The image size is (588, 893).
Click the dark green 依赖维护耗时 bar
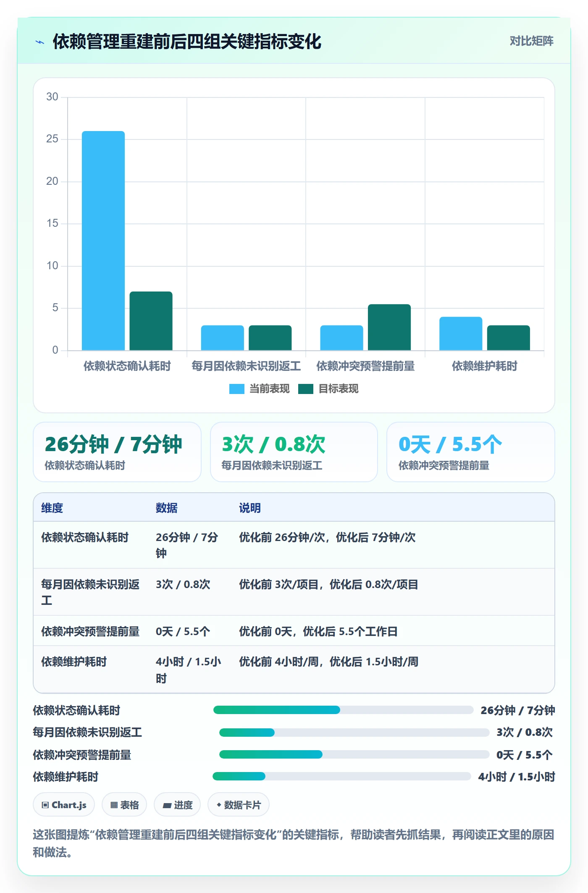pos(509,338)
